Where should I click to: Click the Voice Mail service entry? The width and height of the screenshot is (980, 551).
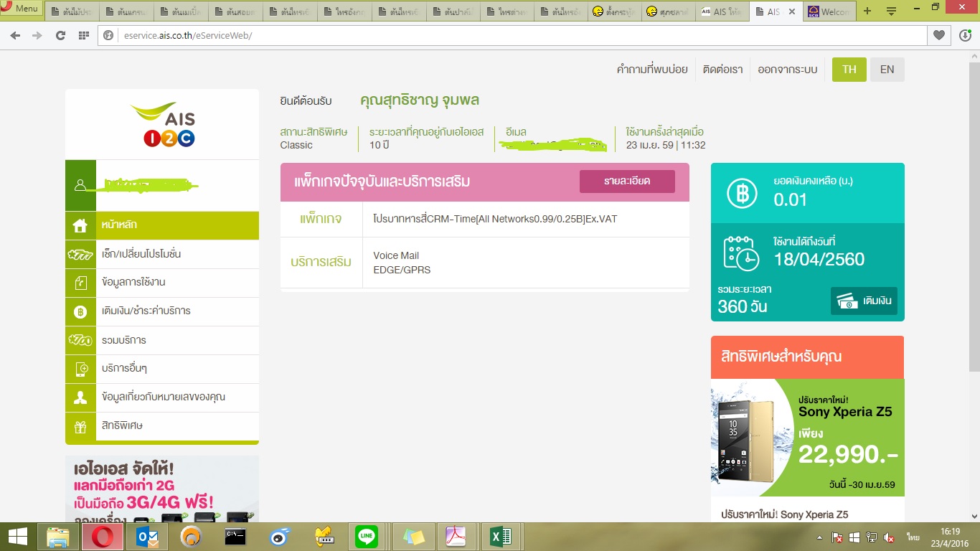(396, 255)
